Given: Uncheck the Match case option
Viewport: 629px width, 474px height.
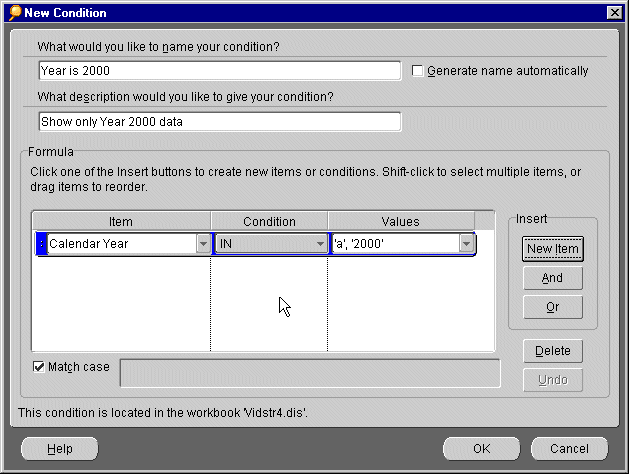Looking at the screenshot, I should pos(39,367).
